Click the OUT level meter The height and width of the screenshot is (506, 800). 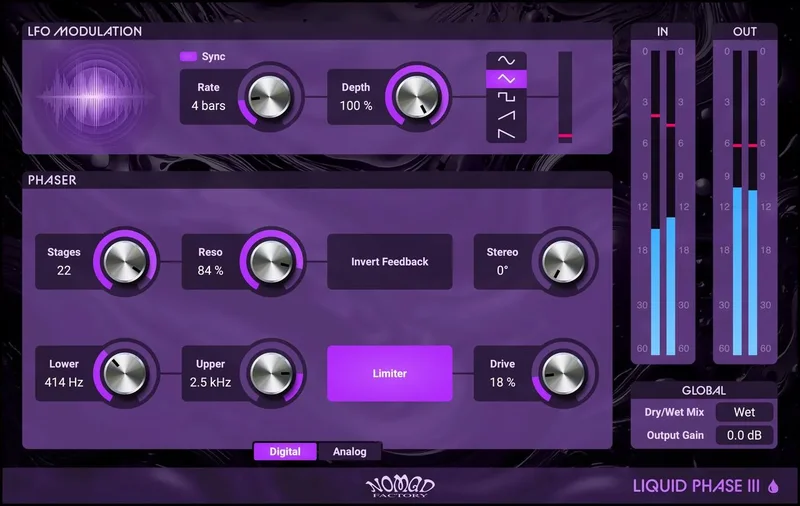pyautogui.click(x=745, y=203)
